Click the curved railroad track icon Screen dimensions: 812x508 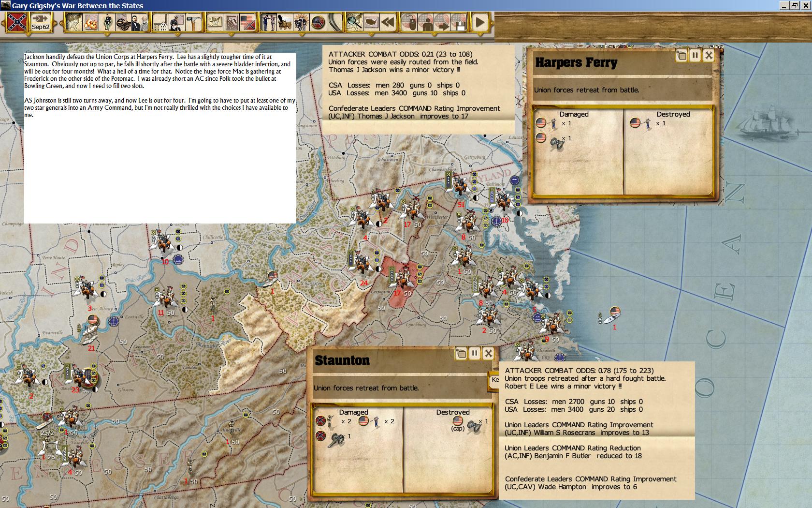pos(334,22)
